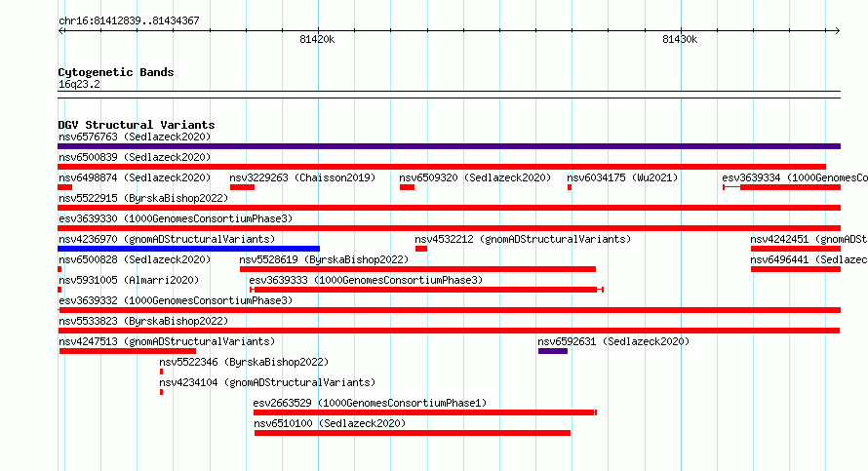
Task: Select the small nsv6498874 red bar
Action: (64, 187)
